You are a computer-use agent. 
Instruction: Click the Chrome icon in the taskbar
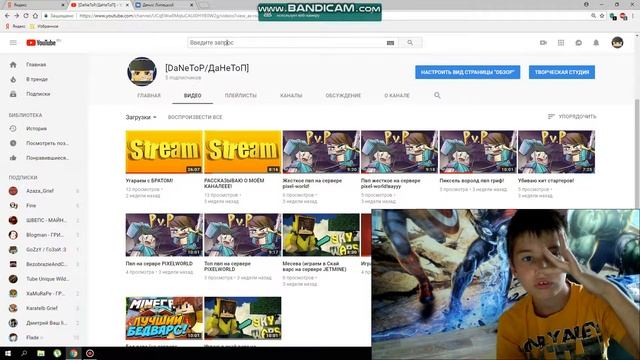[x=73, y=353]
